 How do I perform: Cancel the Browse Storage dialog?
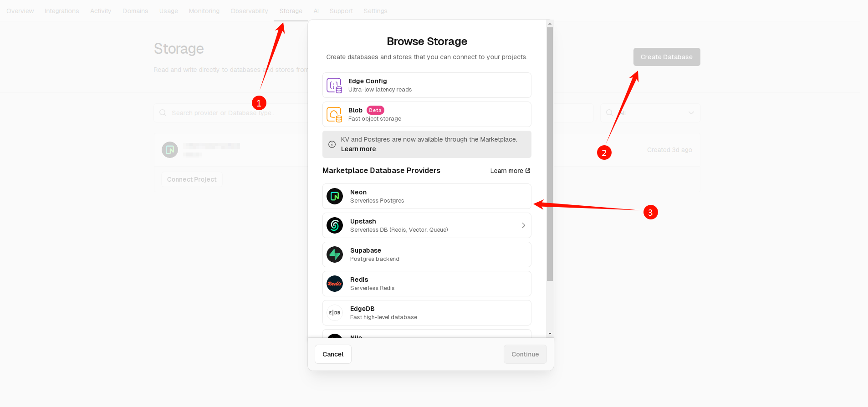333,354
